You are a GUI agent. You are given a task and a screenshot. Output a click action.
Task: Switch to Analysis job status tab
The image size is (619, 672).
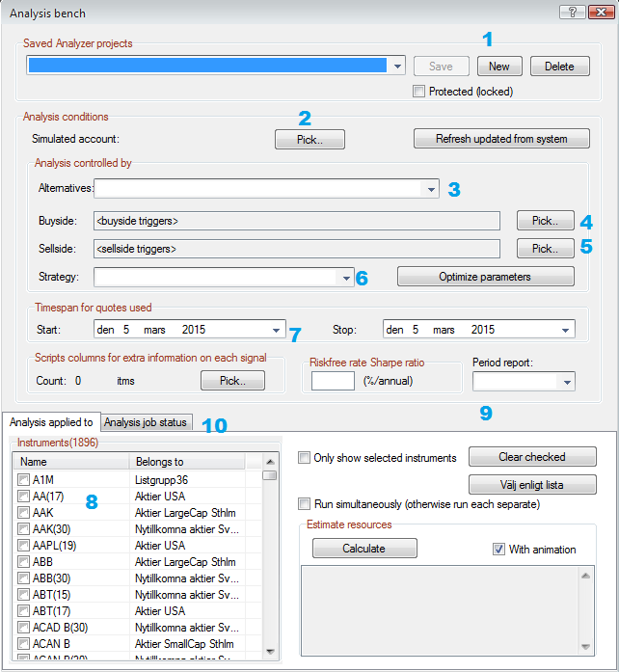coord(146,422)
